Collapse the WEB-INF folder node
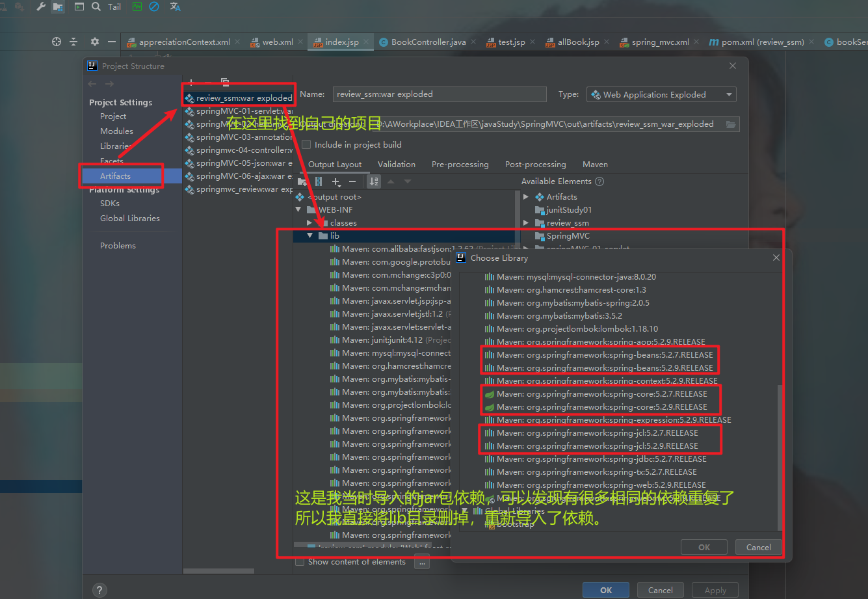868x599 pixels. point(298,209)
